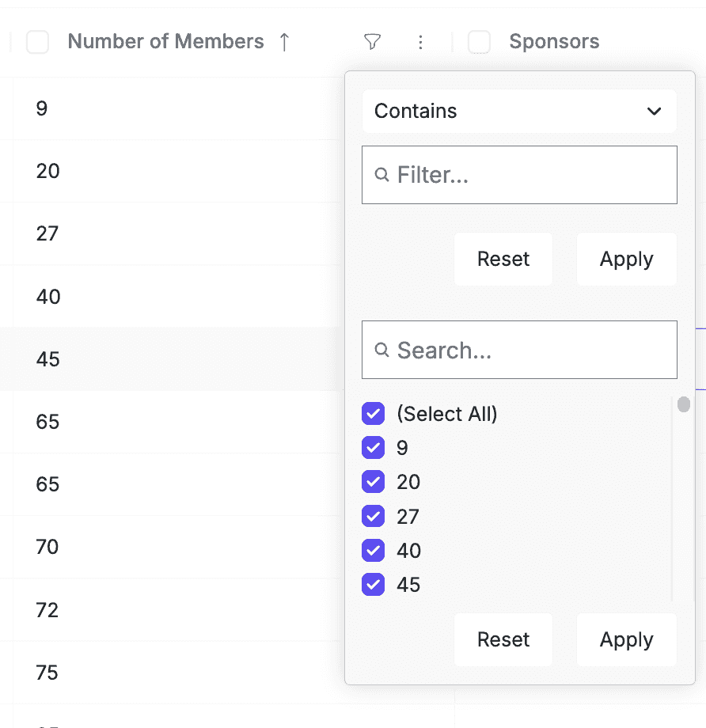Click the values list scrollbar thumb
This screenshot has width=706, height=728.
click(684, 405)
